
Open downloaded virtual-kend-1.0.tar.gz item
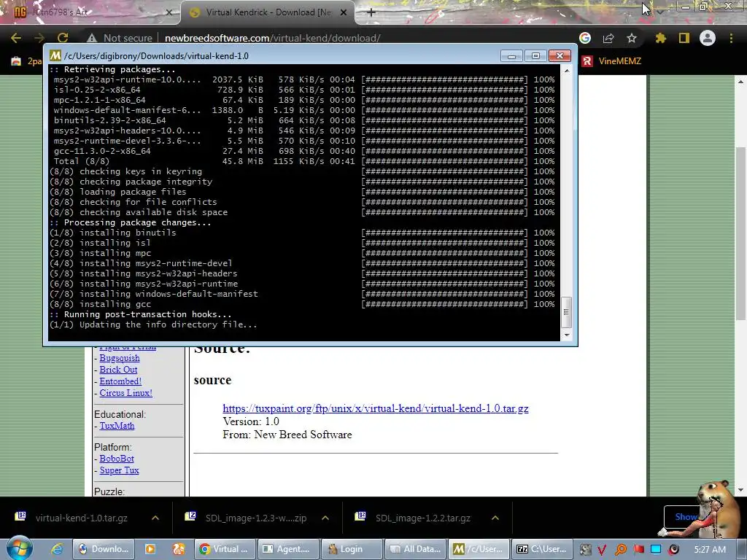point(71,518)
